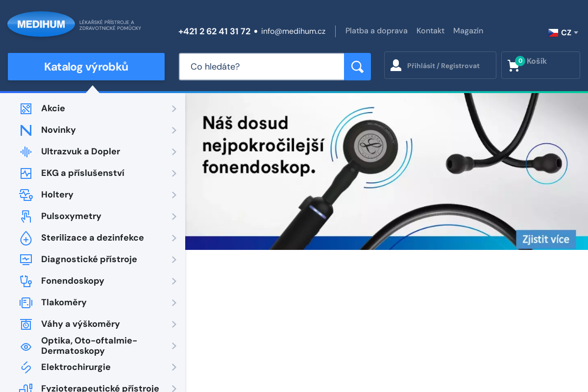This screenshot has height=392, width=588.
Task: Click the info@medihum.cz email link
Action: point(293,31)
